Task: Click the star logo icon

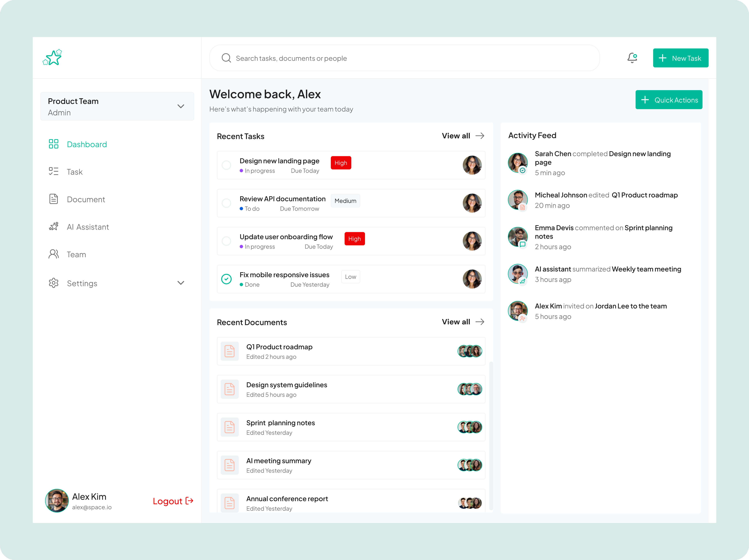Action: point(53,58)
